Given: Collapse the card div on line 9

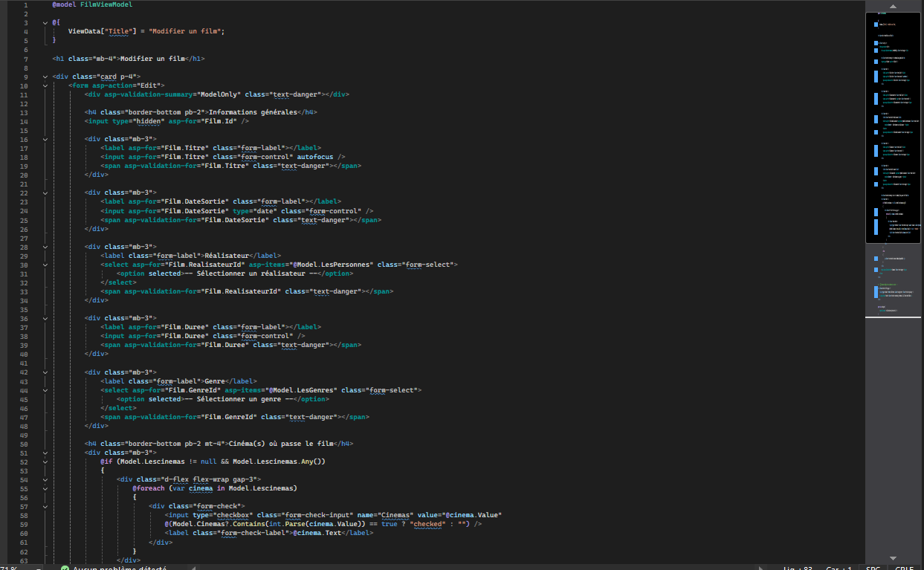Looking at the screenshot, I should 45,76.
